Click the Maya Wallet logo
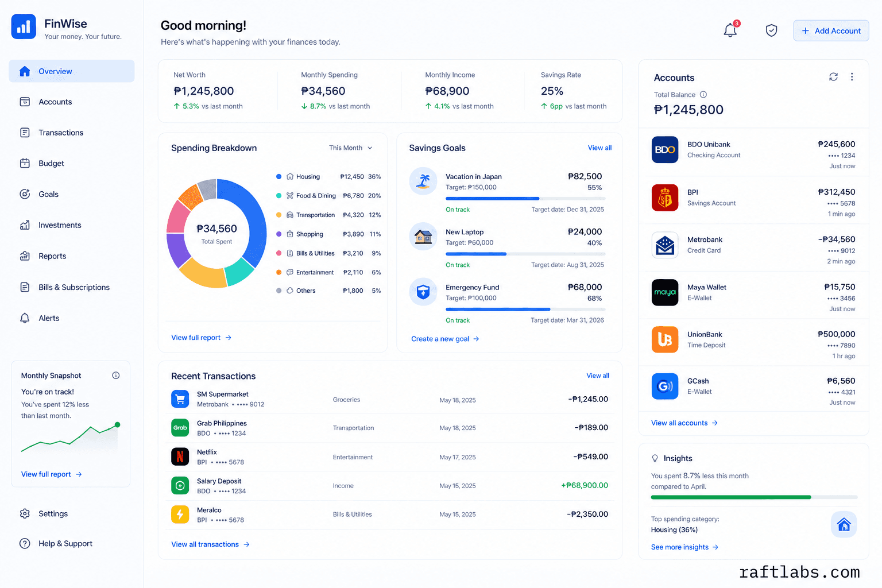This screenshot has height=588, width=882. (665, 292)
